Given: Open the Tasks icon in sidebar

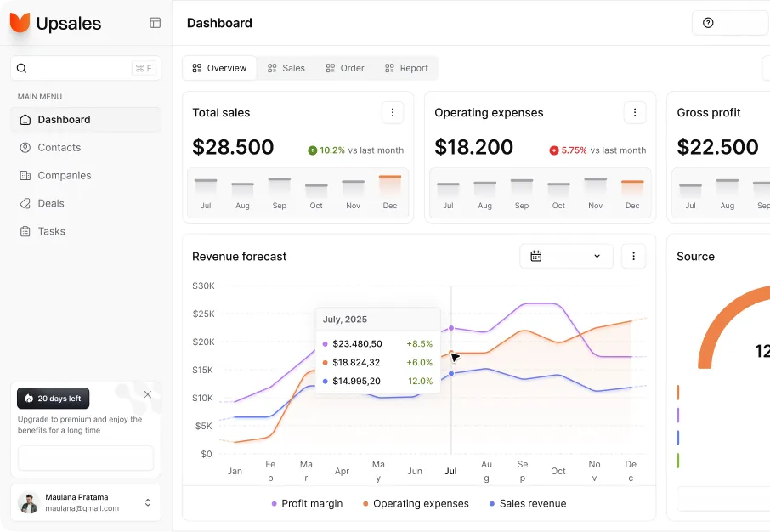Looking at the screenshot, I should click(x=25, y=231).
